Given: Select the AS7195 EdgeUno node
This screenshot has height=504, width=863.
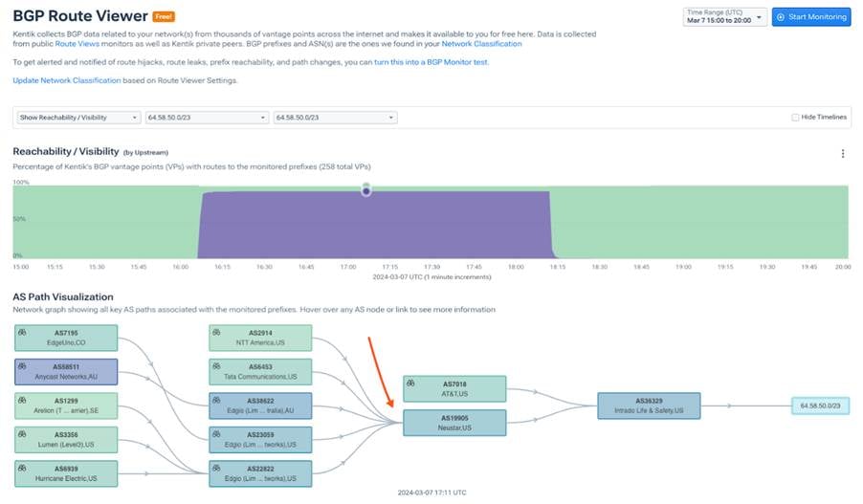Looking at the screenshot, I should [66, 338].
